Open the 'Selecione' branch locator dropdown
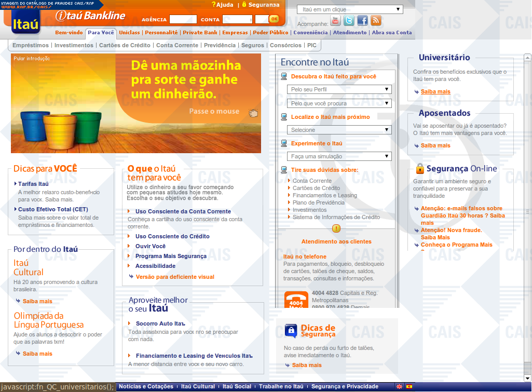 click(x=339, y=130)
